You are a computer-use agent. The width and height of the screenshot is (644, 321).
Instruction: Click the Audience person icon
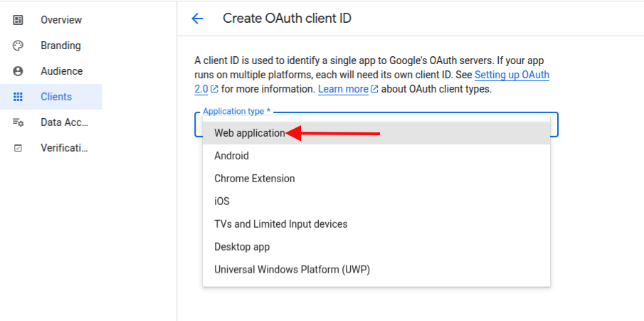point(18,71)
